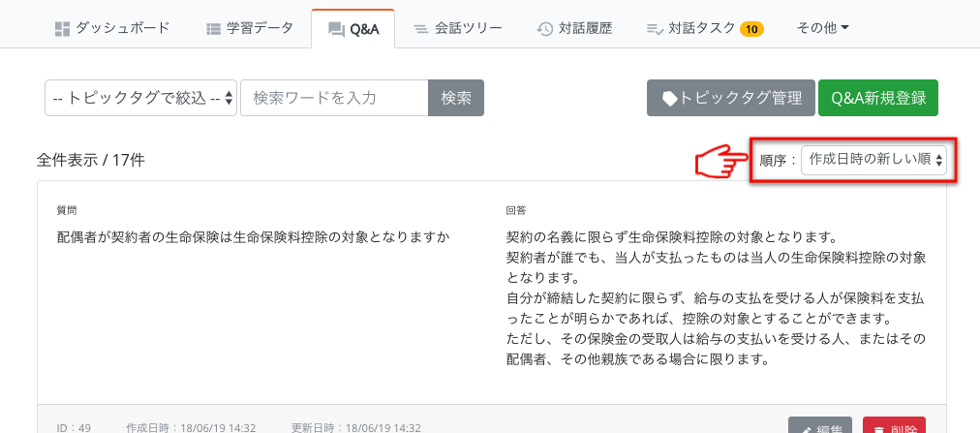Click the 更新日時：18/06/19 14:32 text
Viewport: 980px width, 433px height.
(x=355, y=428)
